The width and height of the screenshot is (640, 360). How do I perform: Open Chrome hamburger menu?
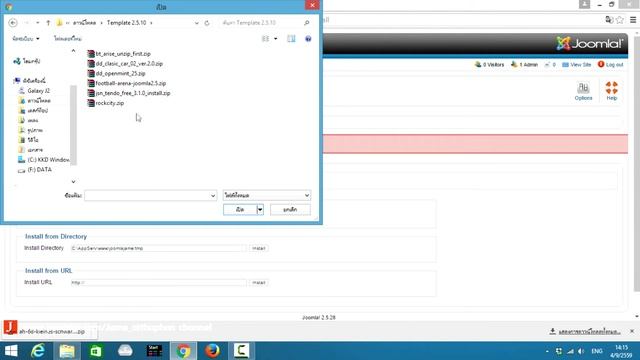633,20
